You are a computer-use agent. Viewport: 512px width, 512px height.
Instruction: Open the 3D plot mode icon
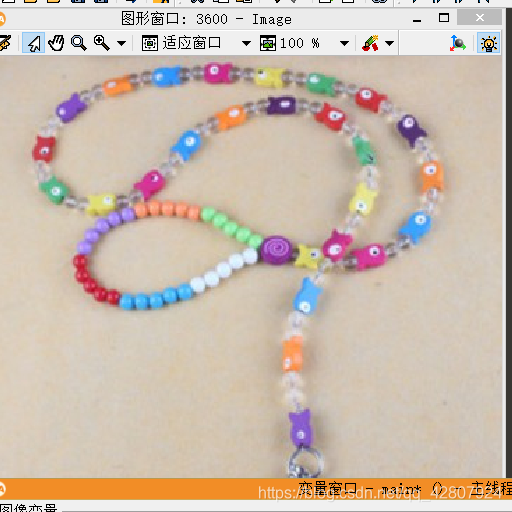click(x=457, y=43)
